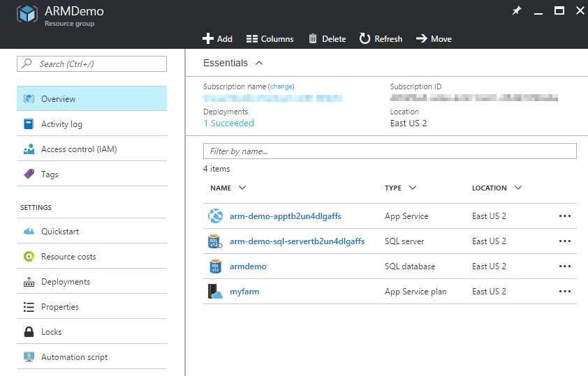Click the Search (Ctrl+/) input field
588x376 pixels.
[x=92, y=63]
